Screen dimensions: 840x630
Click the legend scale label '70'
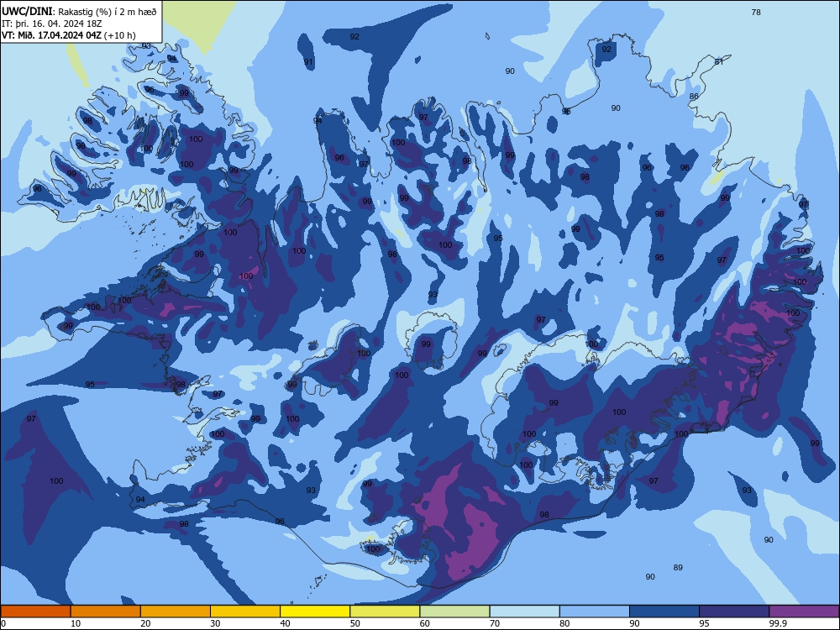point(495,623)
